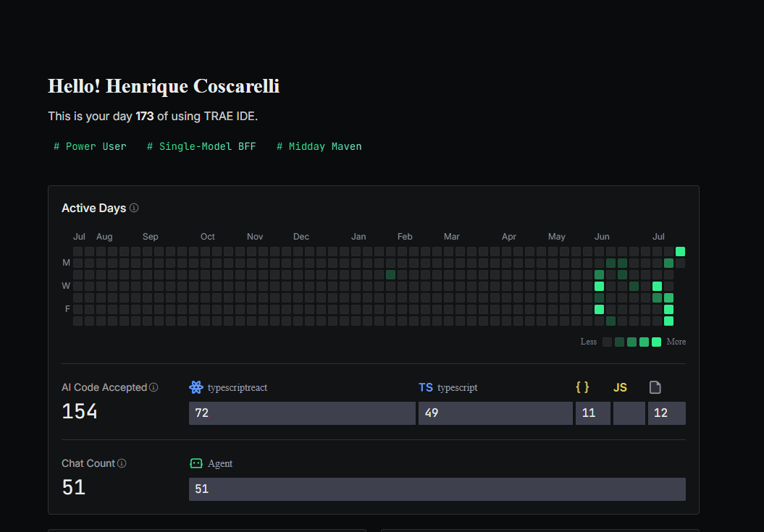The width and height of the screenshot is (764, 532).
Task: Click the bright Friday-row cell under Jun label
Action: coord(600,309)
